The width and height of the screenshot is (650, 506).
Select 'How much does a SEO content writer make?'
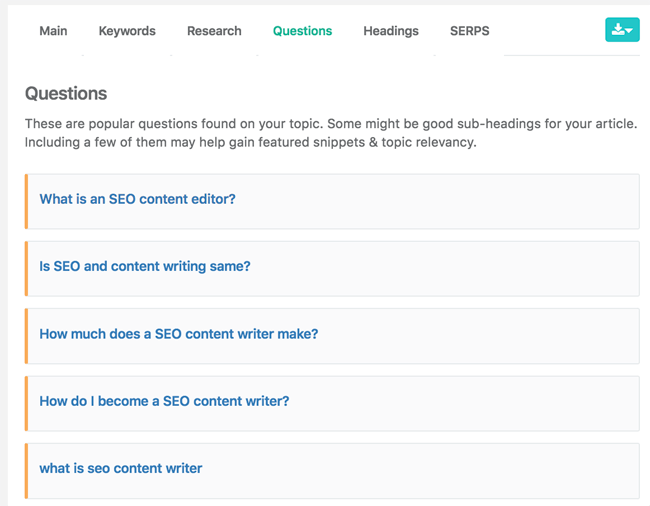coord(332,336)
